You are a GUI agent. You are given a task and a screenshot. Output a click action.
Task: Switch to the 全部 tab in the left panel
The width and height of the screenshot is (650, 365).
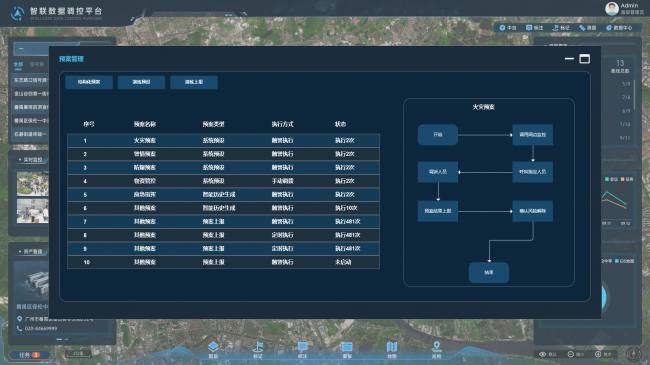click(x=18, y=64)
